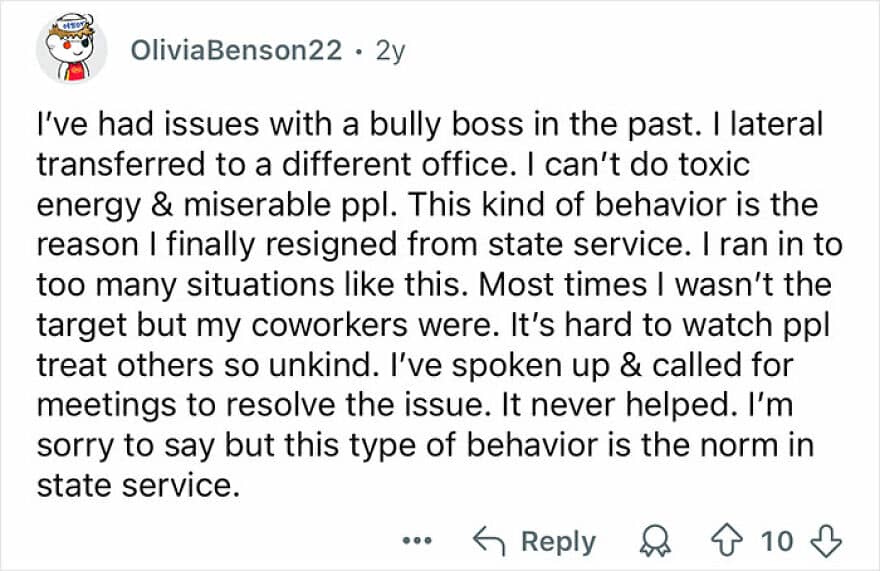Click the word "toxic" in the comment
Image resolution: width=880 pixels, height=571 pixels.
pyautogui.click(x=714, y=165)
